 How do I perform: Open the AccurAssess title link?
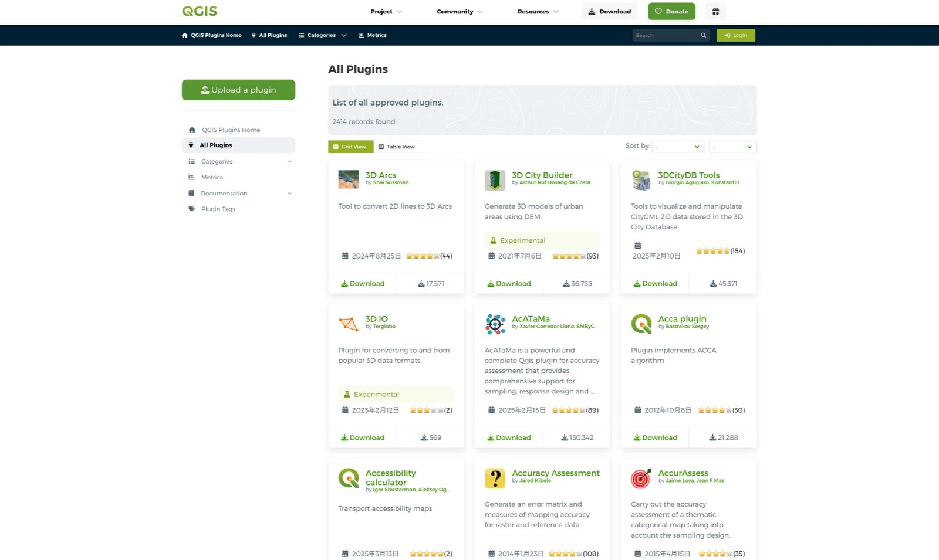pyautogui.click(x=683, y=473)
